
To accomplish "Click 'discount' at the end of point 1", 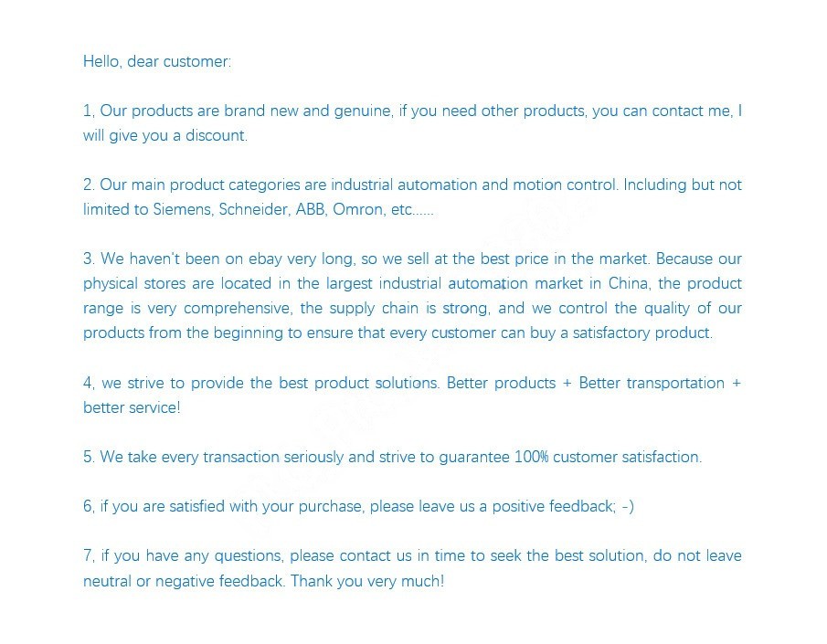I will pos(216,135).
